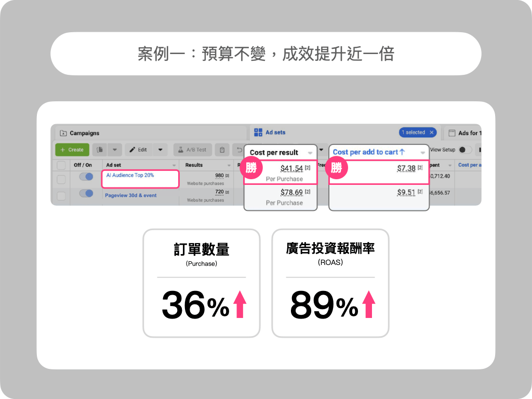Expand the amount spent column dropdown arrow
This screenshot has width=532, height=399.
[450, 165]
